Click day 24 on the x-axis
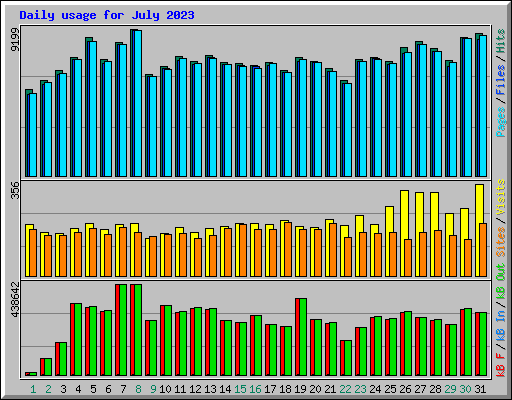 (x=375, y=389)
